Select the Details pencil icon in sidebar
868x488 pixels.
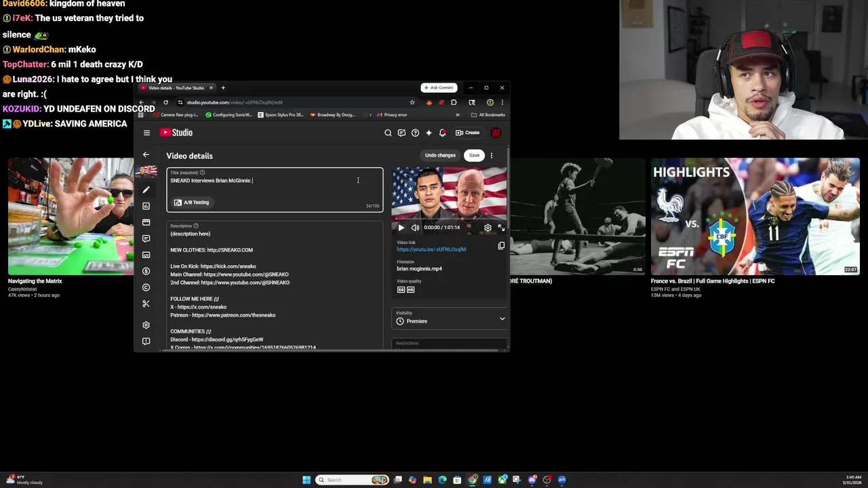point(146,190)
